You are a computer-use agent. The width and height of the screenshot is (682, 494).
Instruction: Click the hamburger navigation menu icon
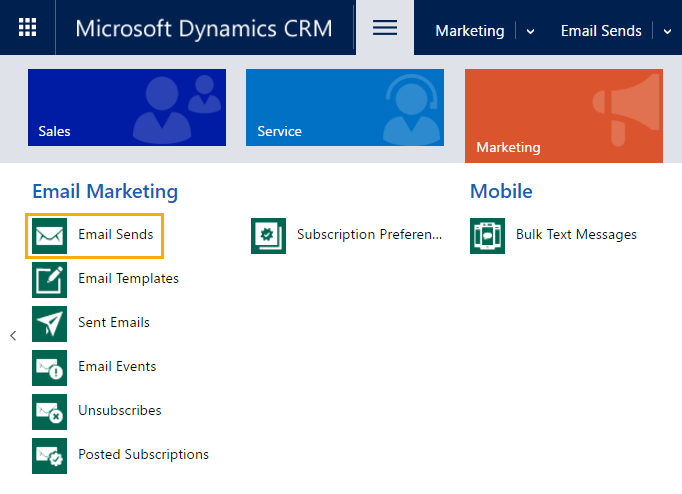[385, 28]
